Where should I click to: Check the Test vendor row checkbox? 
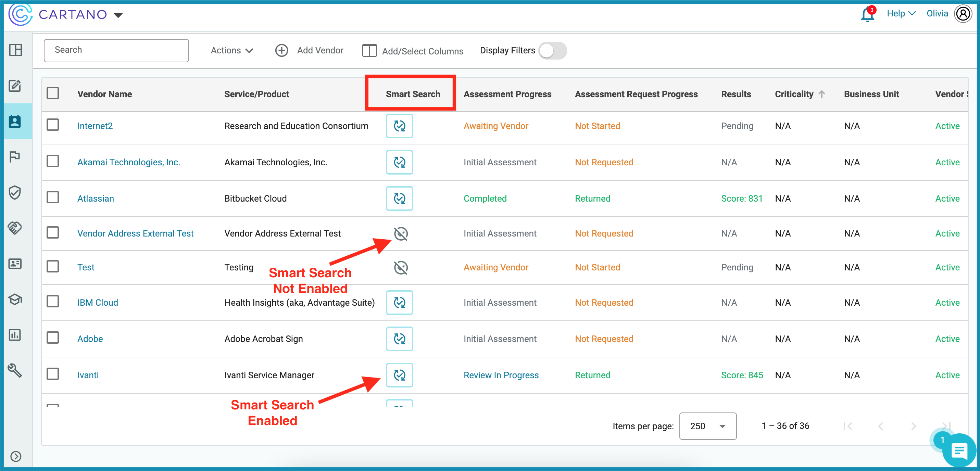pyautogui.click(x=53, y=266)
